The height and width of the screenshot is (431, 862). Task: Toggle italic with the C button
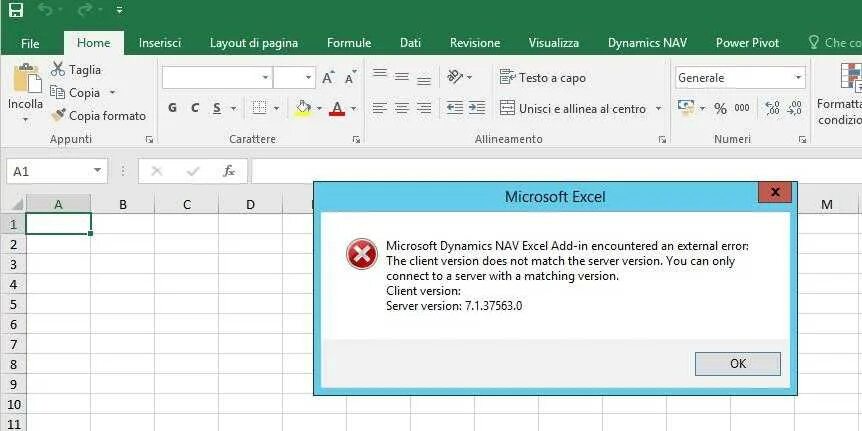pyautogui.click(x=195, y=108)
